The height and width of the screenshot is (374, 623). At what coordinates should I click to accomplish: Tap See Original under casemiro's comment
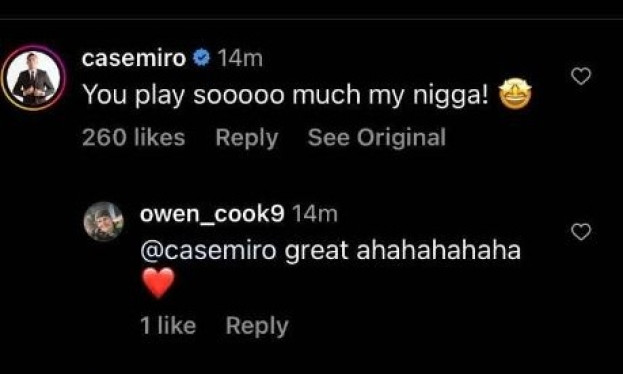coord(377,138)
